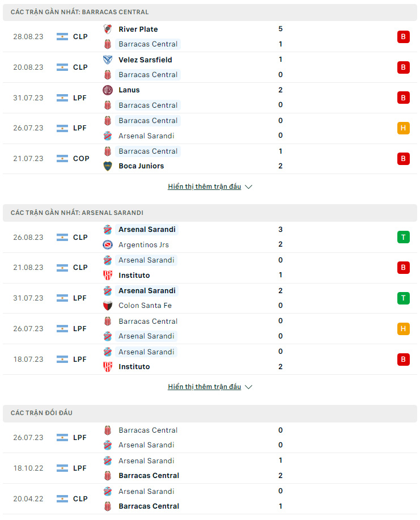The height and width of the screenshot is (520, 420).
Task: Expand more Barracas Central matches chevron
Action: [248, 187]
